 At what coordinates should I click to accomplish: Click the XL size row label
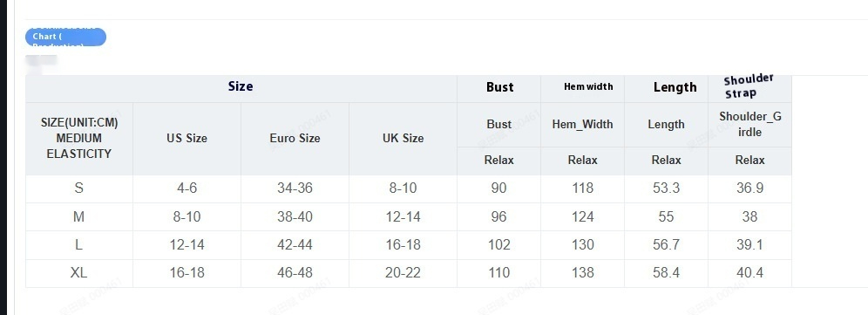coord(78,273)
